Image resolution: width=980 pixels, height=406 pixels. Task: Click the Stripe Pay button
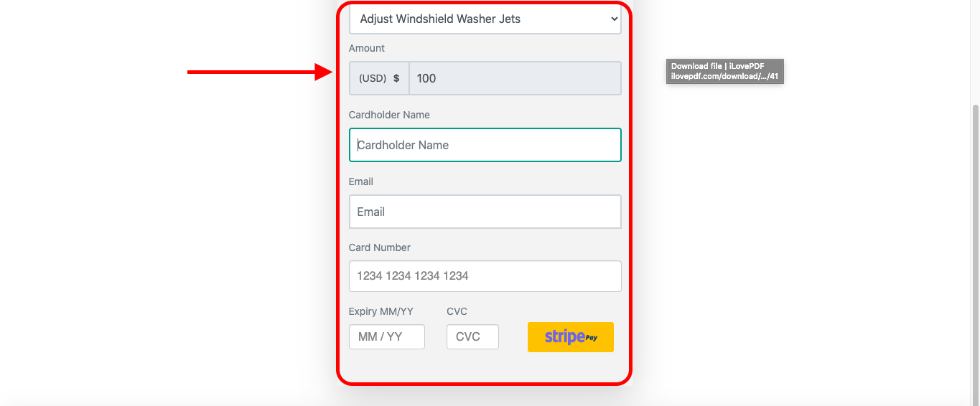571,337
